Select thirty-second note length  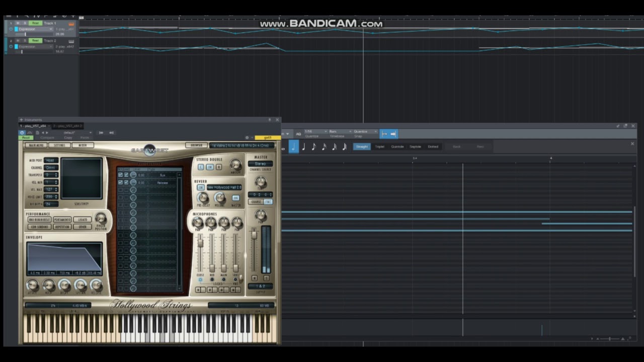(x=334, y=147)
